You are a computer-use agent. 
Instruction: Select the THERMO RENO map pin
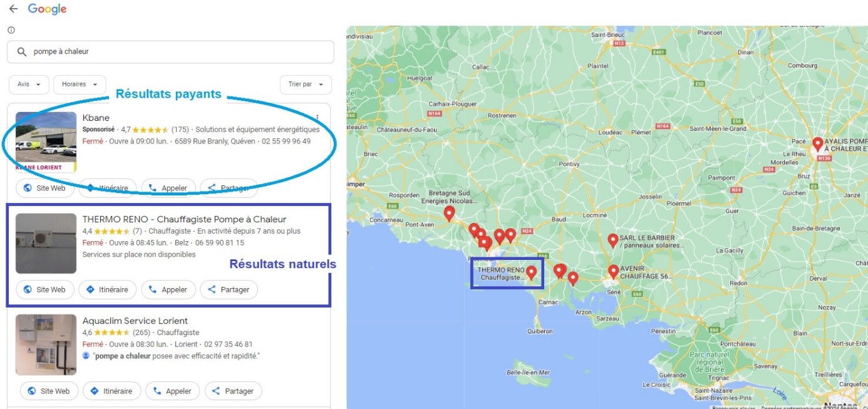(x=531, y=272)
